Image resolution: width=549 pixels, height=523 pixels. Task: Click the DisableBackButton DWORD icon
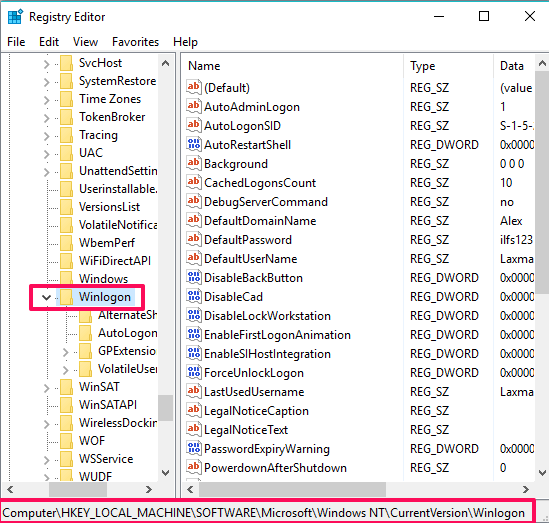click(x=193, y=277)
